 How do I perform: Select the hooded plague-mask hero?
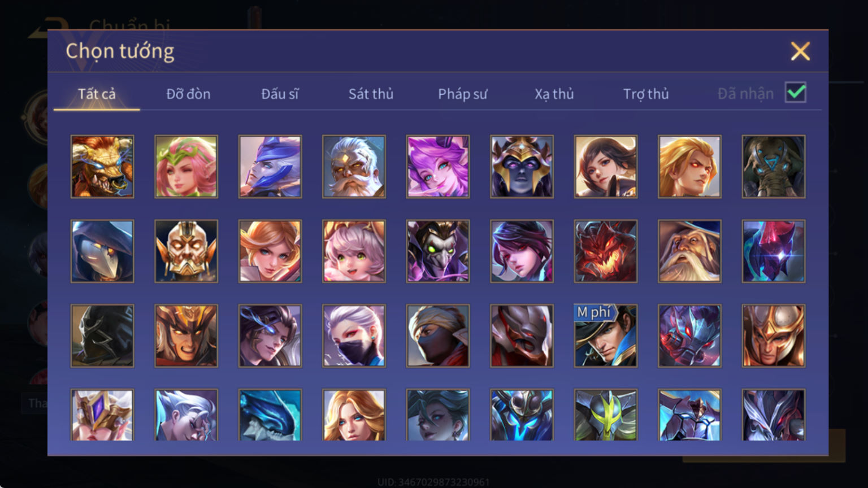[102, 251]
